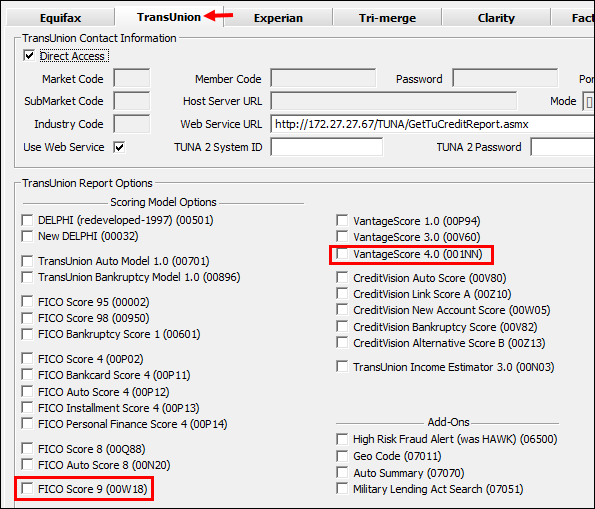Image resolution: width=595 pixels, height=509 pixels.
Task: Enable High Risk Fraud Alert (06500)
Action: tap(342, 439)
